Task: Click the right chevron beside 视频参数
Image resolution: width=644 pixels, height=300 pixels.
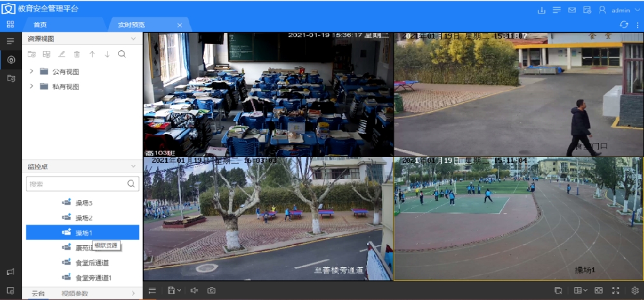Action: 133,294
